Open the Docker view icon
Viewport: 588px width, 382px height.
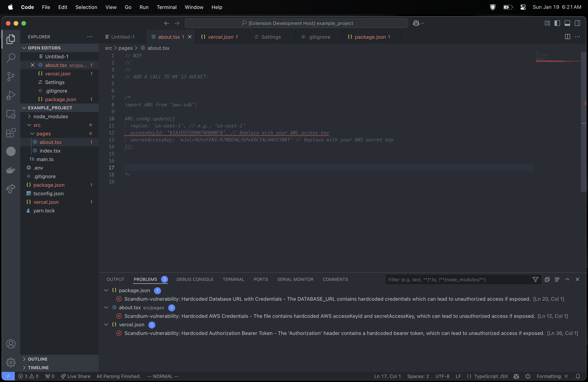(x=11, y=170)
